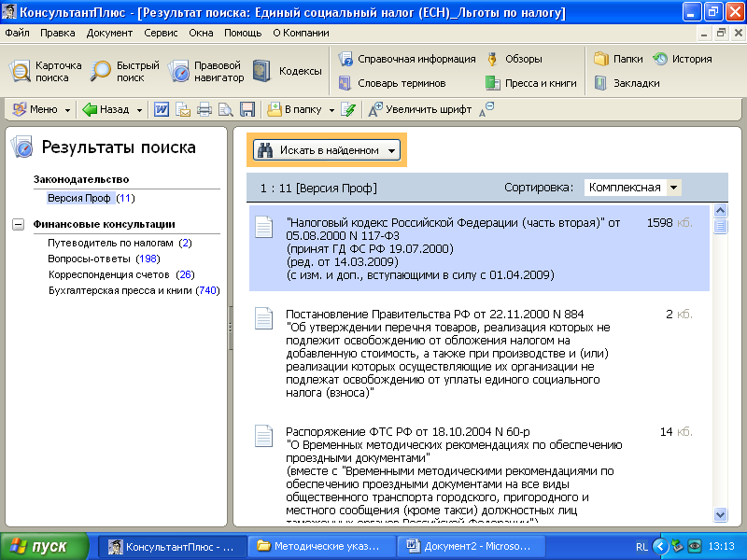The height and width of the screenshot is (560, 747).
Task: Select Бухгалтерская пресса и книги (740)
Action: tap(134, 290)
